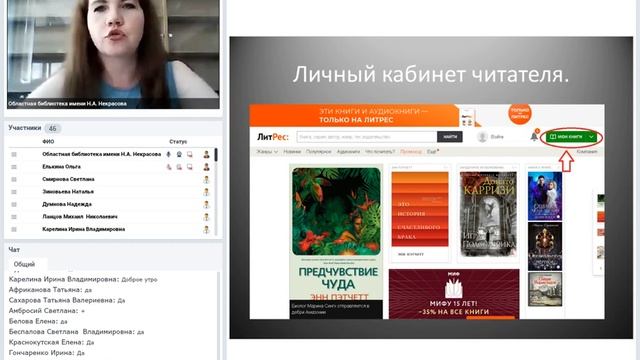Image resolution: width=640 pixels, height=360 pixels.
Task: Expand the Ещё menu item
Action: coord(433,151)
